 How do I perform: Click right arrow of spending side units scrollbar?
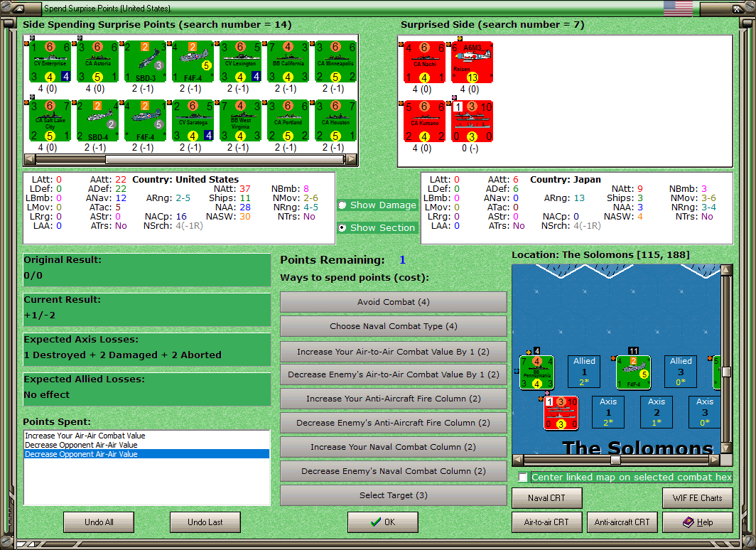pyautogui.click(x=352, y=158)
